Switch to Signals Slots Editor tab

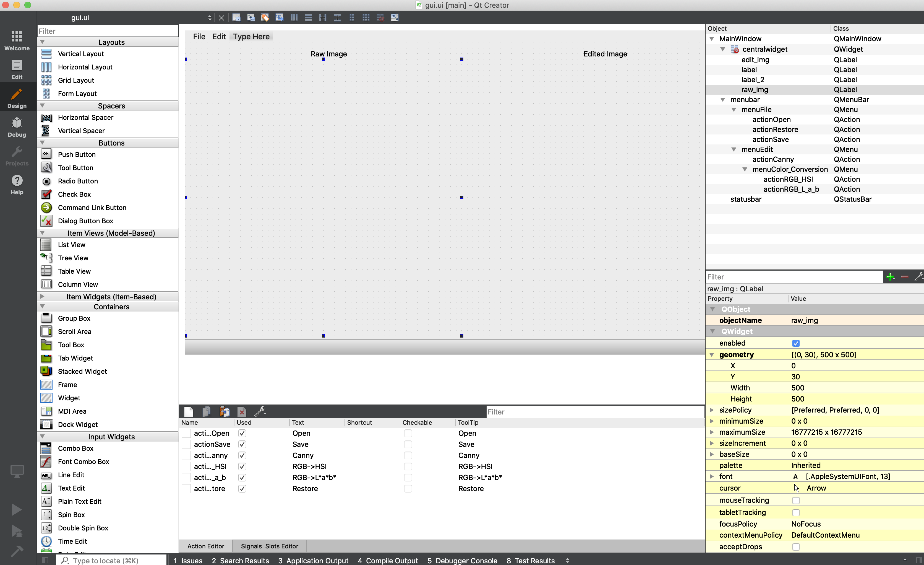click(269, 546)
